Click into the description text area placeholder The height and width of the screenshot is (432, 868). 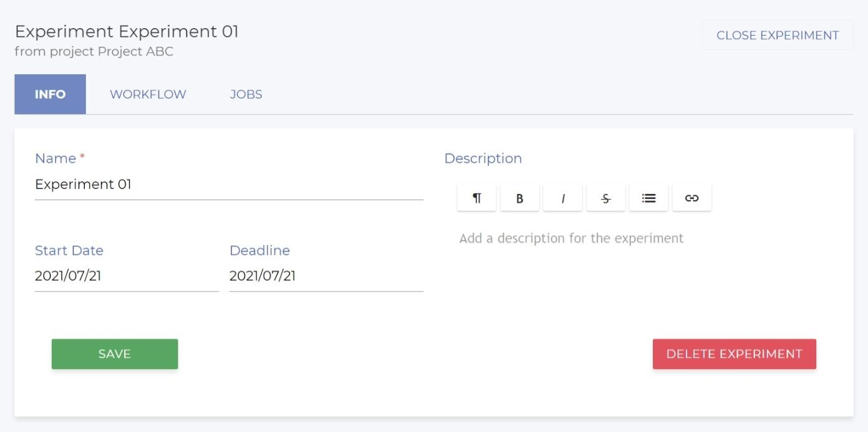(571, 238)
